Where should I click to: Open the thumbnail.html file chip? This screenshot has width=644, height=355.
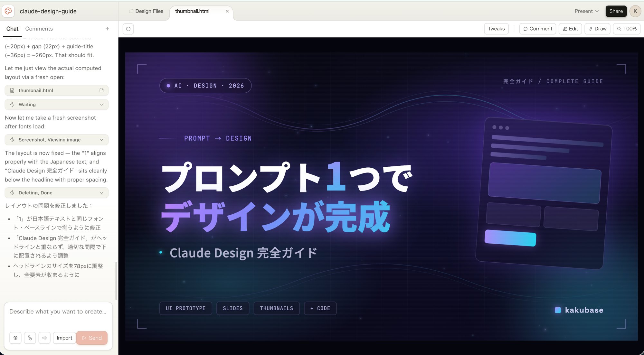tap(57, 90)
